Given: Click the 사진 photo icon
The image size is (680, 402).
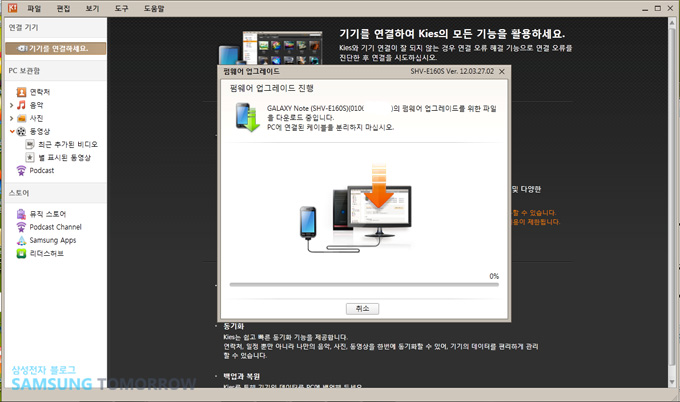Looking at the screenshot, I should pos(21,118).
